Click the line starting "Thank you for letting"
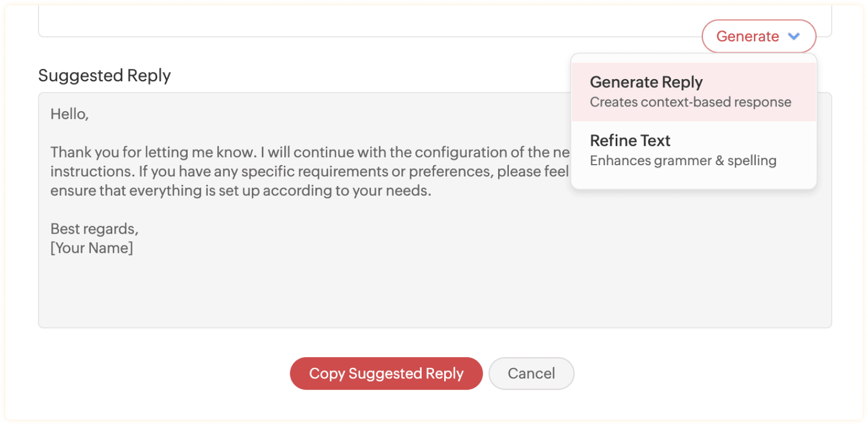 [309, 152]
